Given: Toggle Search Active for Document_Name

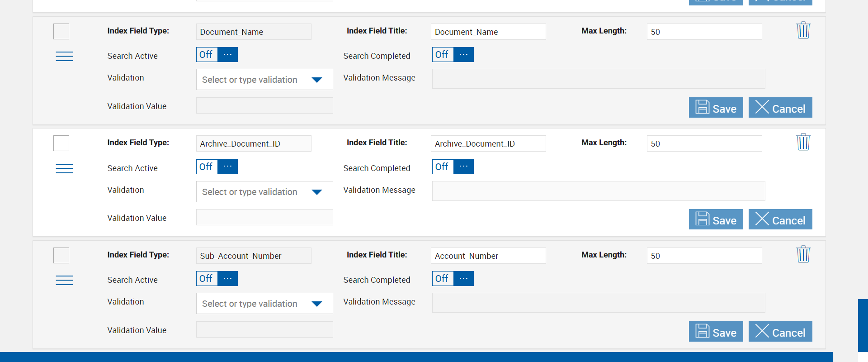Looking at the screenshot, I should [x=217, y=55].
